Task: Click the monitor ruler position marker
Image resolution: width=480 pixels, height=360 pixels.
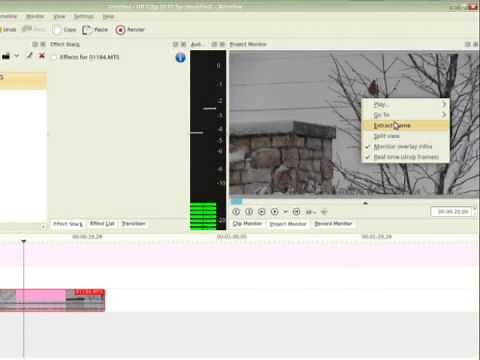Action: point(365,203)
